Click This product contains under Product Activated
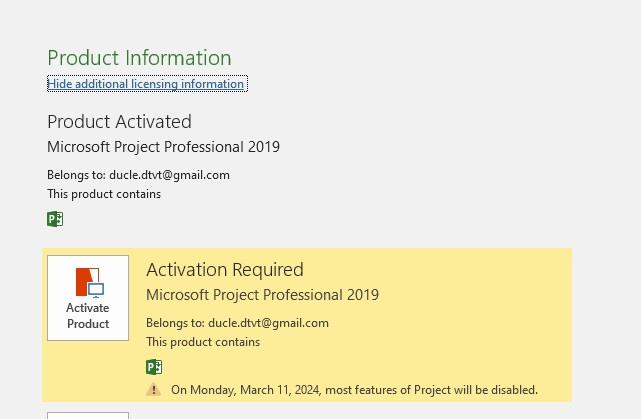This screenshot has width=641, height=419. point(104,194)
